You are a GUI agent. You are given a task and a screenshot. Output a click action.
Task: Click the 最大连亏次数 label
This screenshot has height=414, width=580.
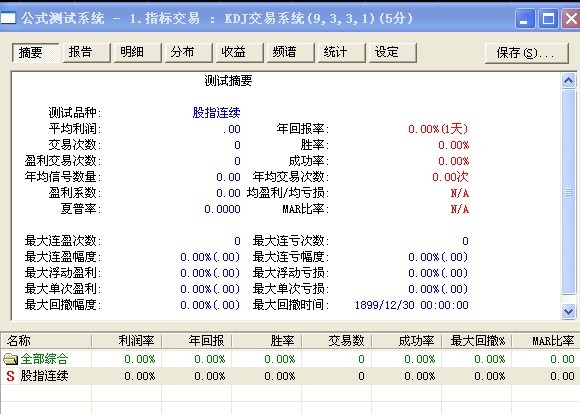291,241
